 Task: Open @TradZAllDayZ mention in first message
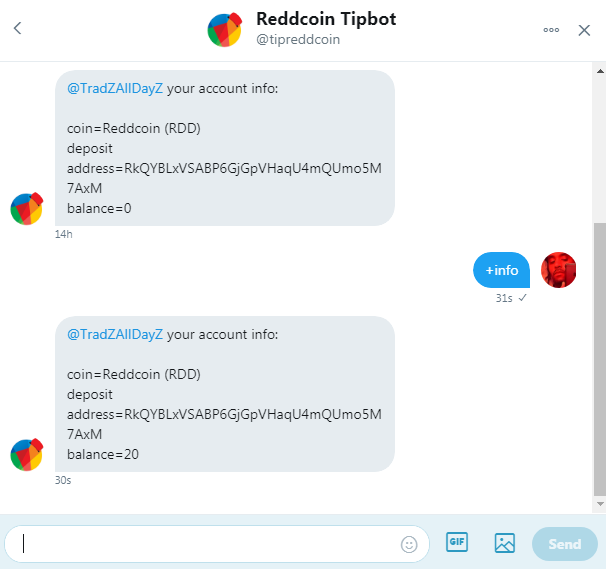[x=115, y=89]
